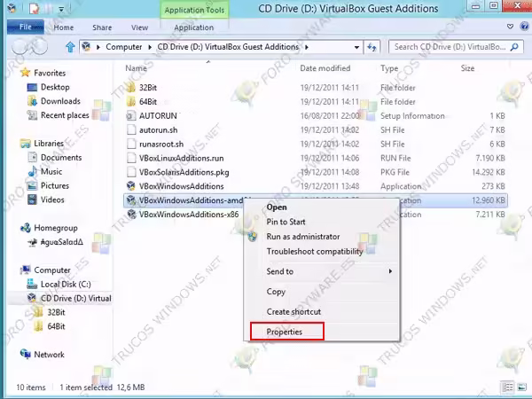
Task: Sort by the Size column header
Action: 467,68
